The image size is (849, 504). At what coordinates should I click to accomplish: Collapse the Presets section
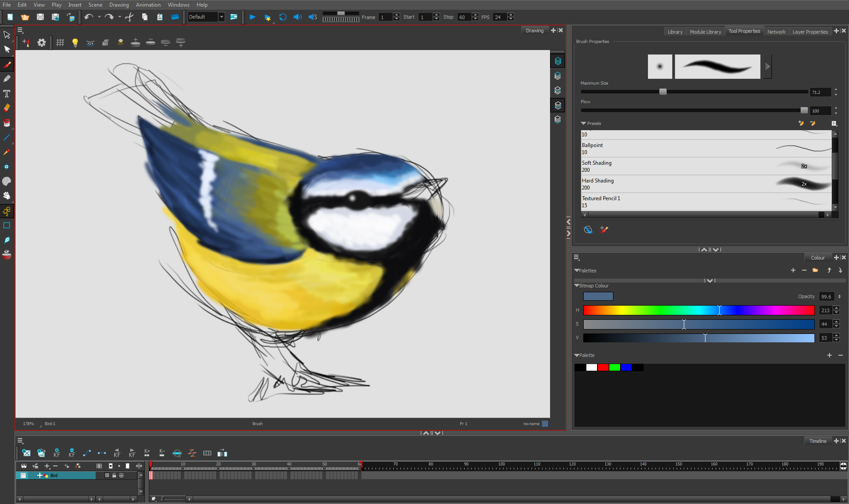(583, 124)
